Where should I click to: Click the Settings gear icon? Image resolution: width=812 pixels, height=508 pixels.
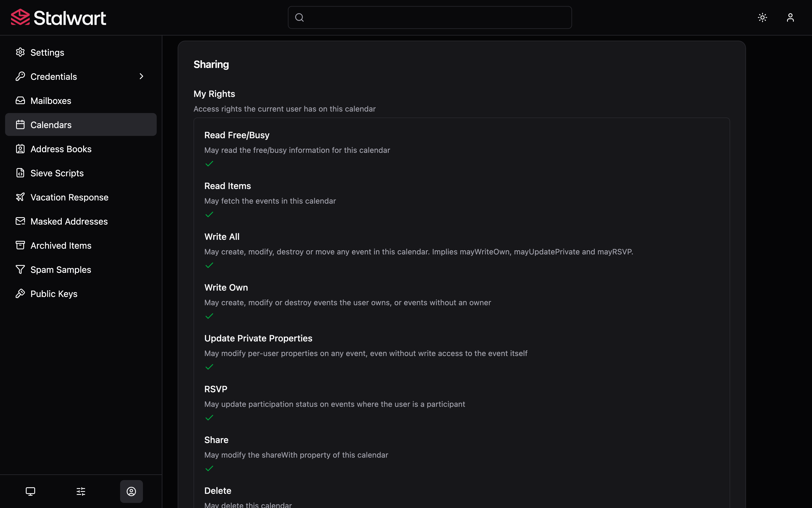20,52
